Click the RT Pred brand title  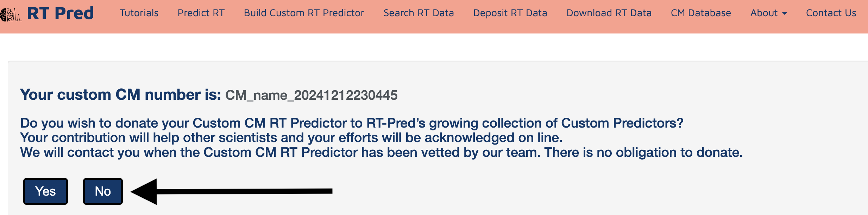point(60,13)
